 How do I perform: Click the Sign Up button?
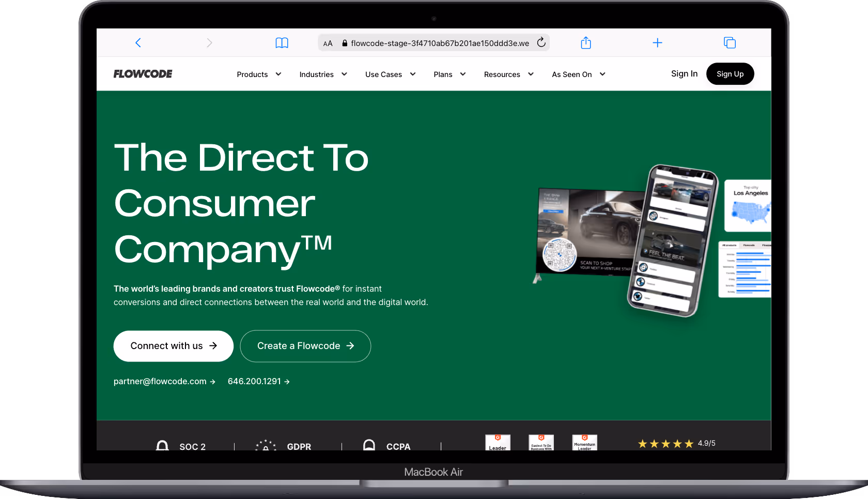730,74
